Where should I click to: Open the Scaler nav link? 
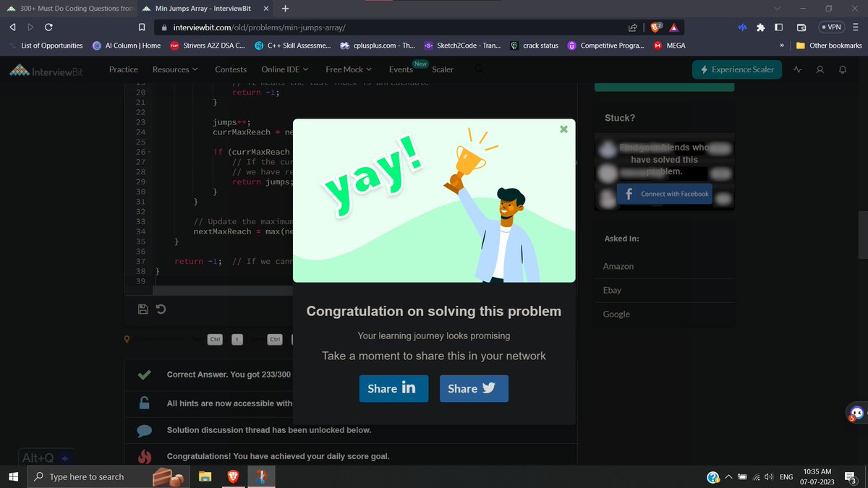coord(443,69)
